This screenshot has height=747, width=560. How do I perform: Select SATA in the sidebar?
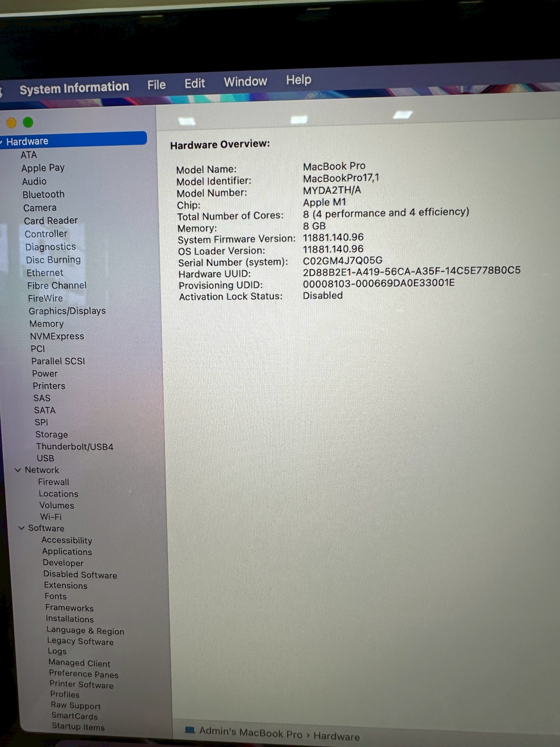click(45, 410)
